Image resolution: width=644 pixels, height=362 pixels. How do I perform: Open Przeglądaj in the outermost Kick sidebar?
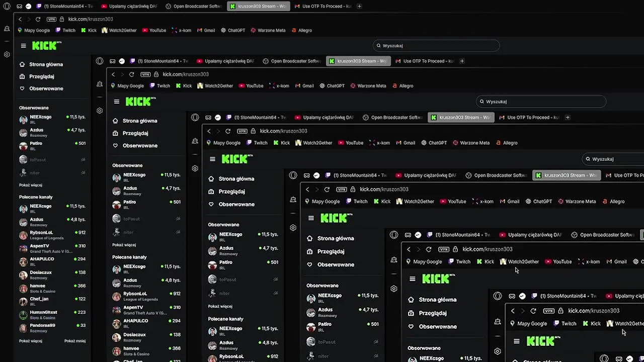[x=37, y=76]
